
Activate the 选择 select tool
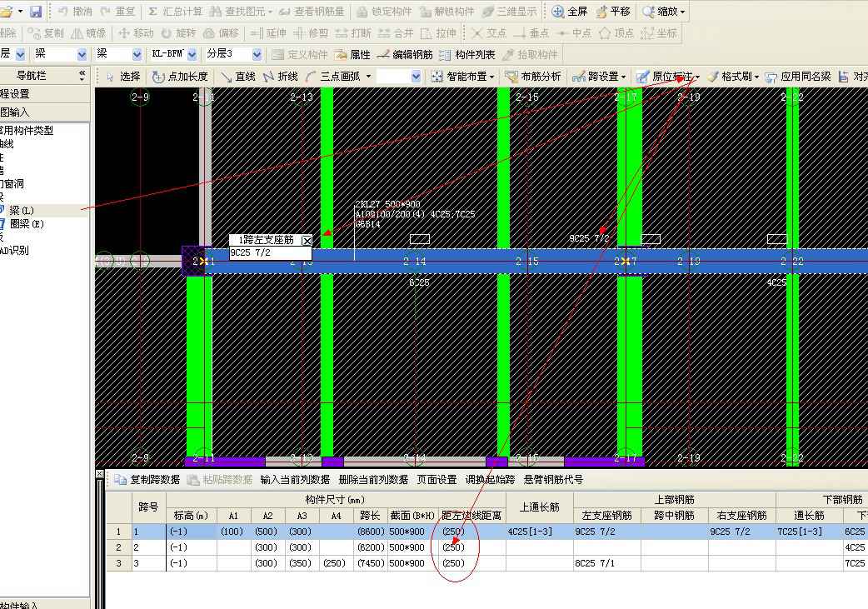(123, 77)
